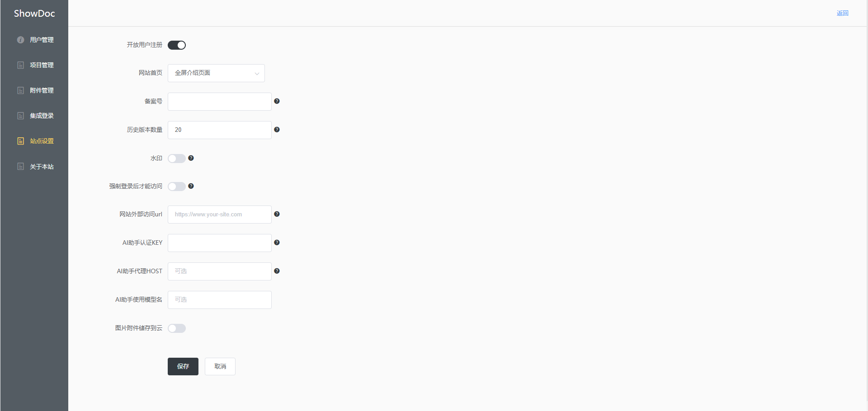Click help icon next to AI助手认证KEY field
The image size is (868, 411).
[277, 243]
